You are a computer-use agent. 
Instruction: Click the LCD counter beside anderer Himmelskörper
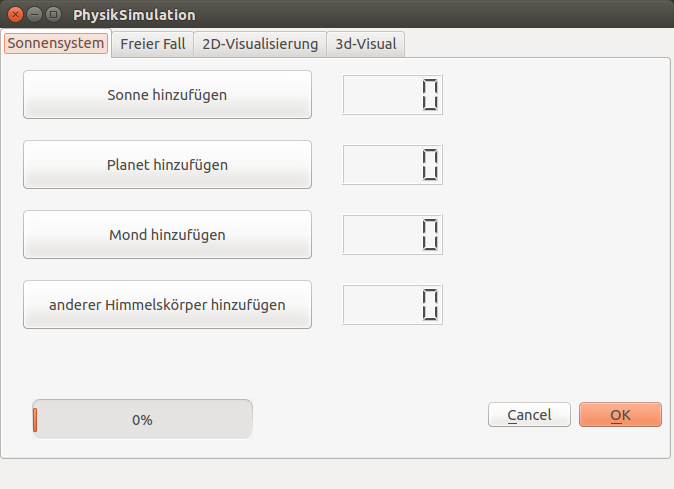(392, 305)
